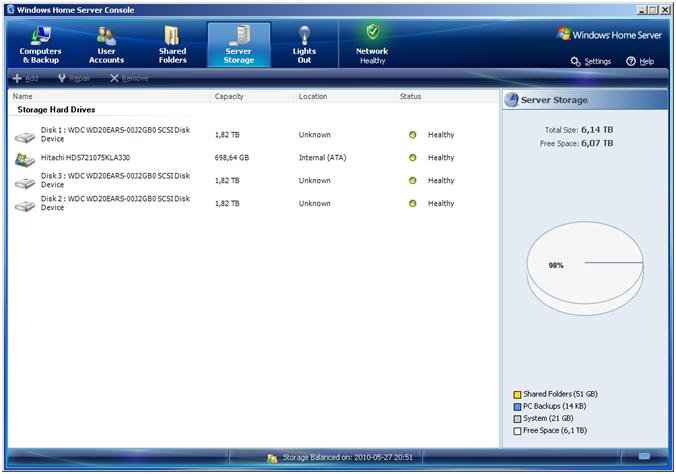Select the Disk 3 drive icon
The image size is (676, 474).
25,183
